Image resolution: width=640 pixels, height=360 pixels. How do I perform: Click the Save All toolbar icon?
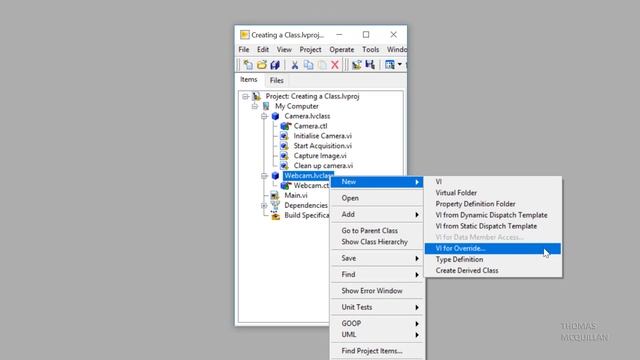275,64
